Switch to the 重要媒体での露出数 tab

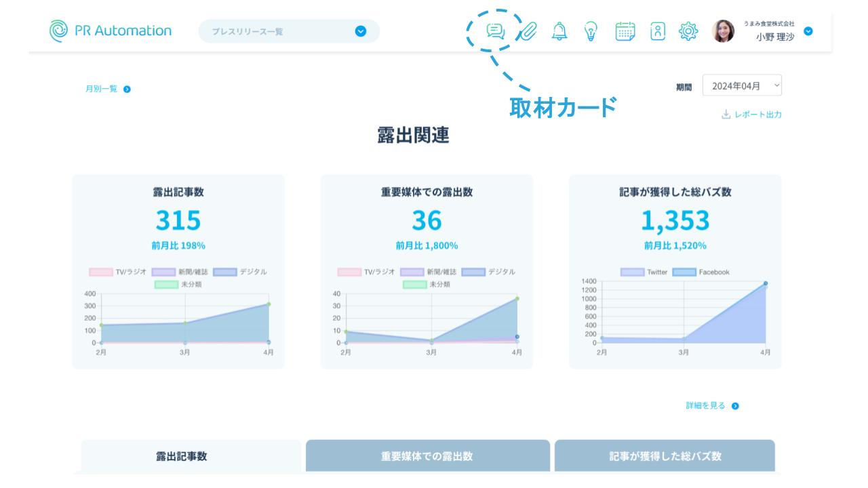pyautogui.click(x=427, y=456)
